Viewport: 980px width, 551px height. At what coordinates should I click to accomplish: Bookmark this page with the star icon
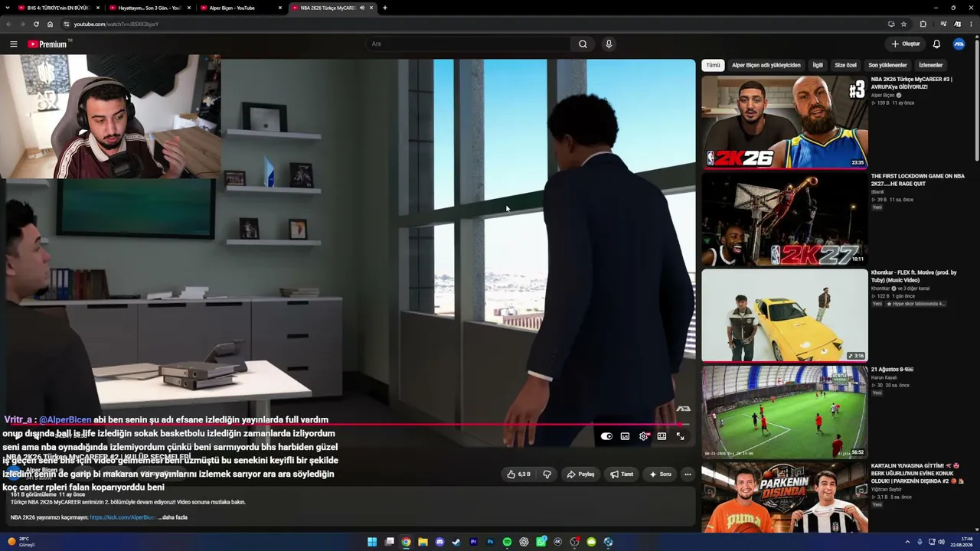click(x=903, y=24)
